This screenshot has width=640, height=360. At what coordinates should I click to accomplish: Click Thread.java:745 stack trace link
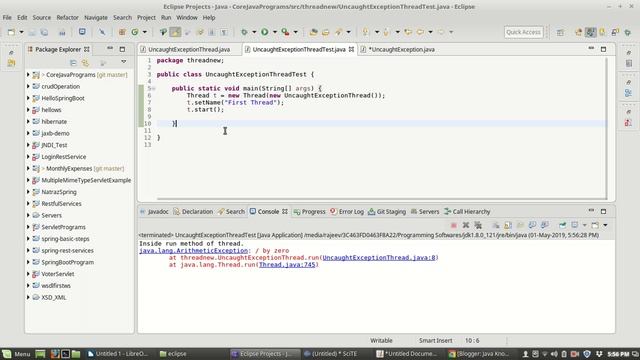point(287,264)
